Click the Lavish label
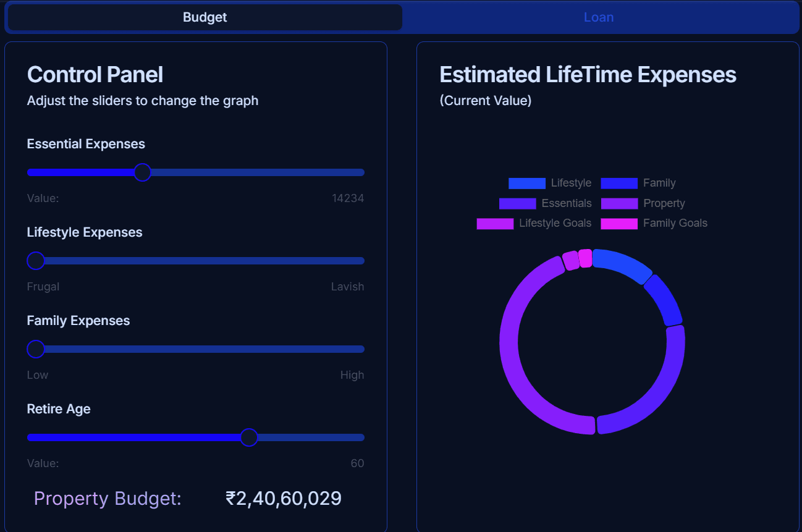 click(x=347, y=287)
